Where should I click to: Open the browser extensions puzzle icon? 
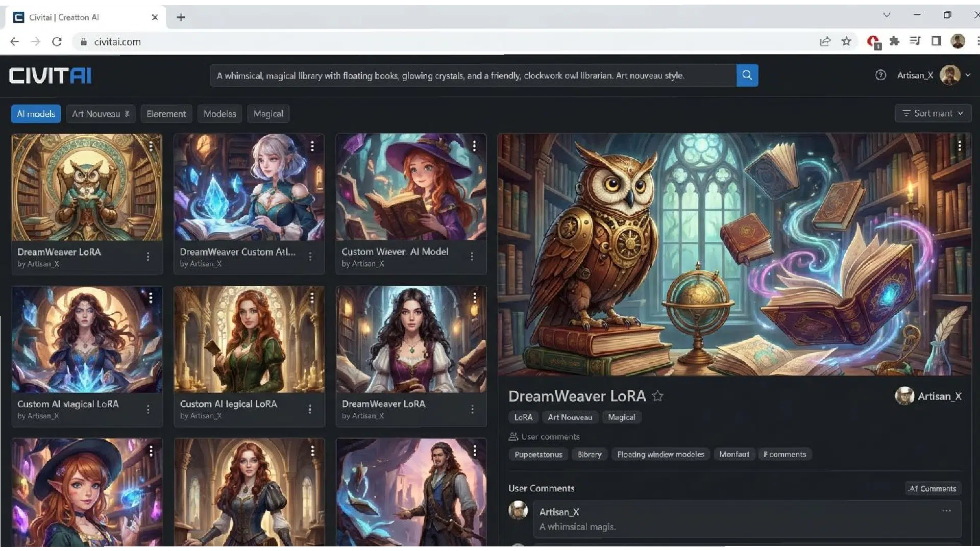click(894, 41)
